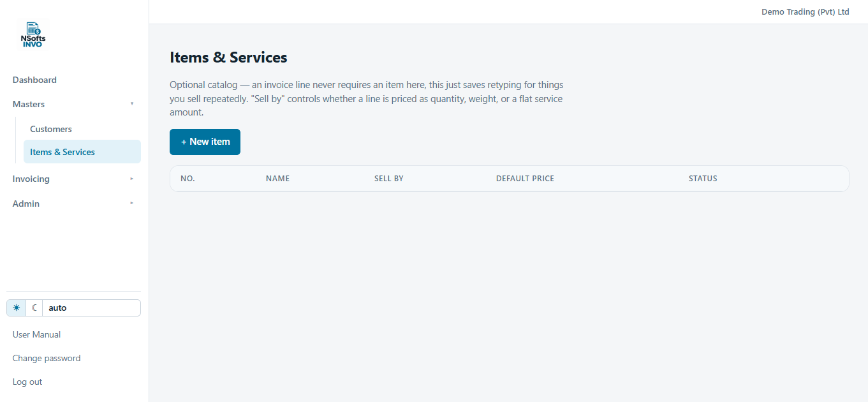
Task: Click the STATUS column header
Action: [703, 179]
